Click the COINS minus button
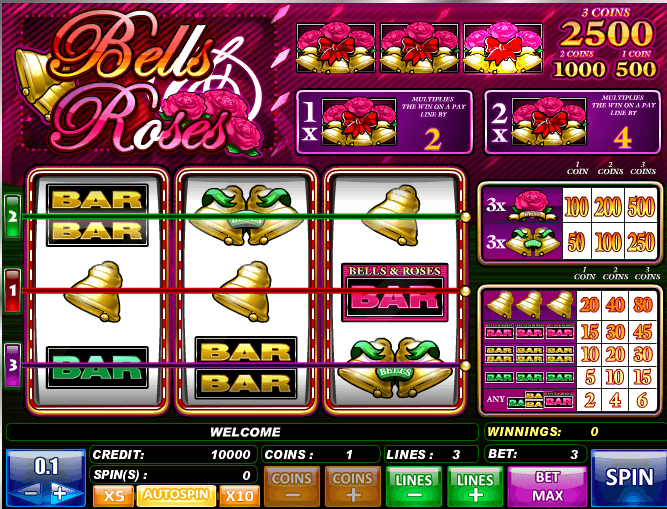 pos(292,486)
